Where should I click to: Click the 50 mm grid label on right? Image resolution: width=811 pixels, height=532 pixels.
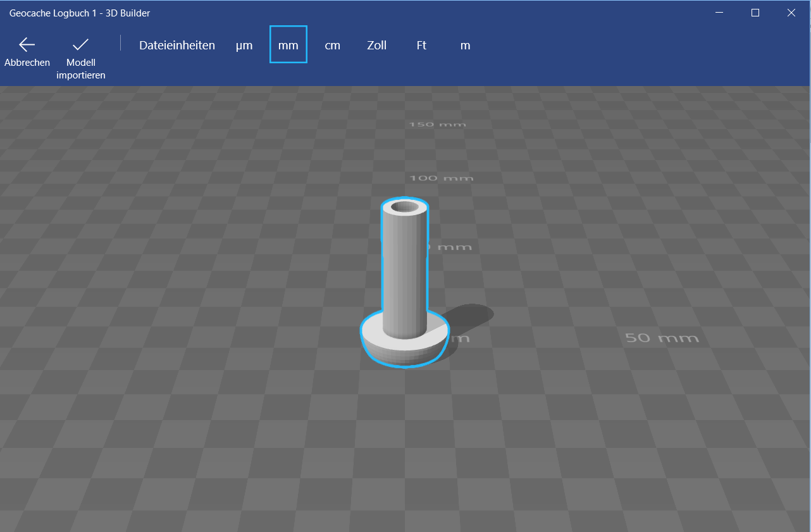pos(662,338)
